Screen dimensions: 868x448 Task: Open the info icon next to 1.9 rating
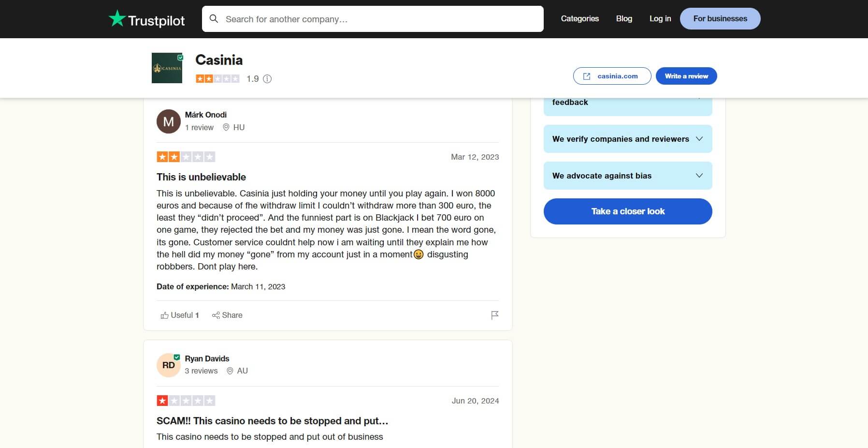pos(268,78)
